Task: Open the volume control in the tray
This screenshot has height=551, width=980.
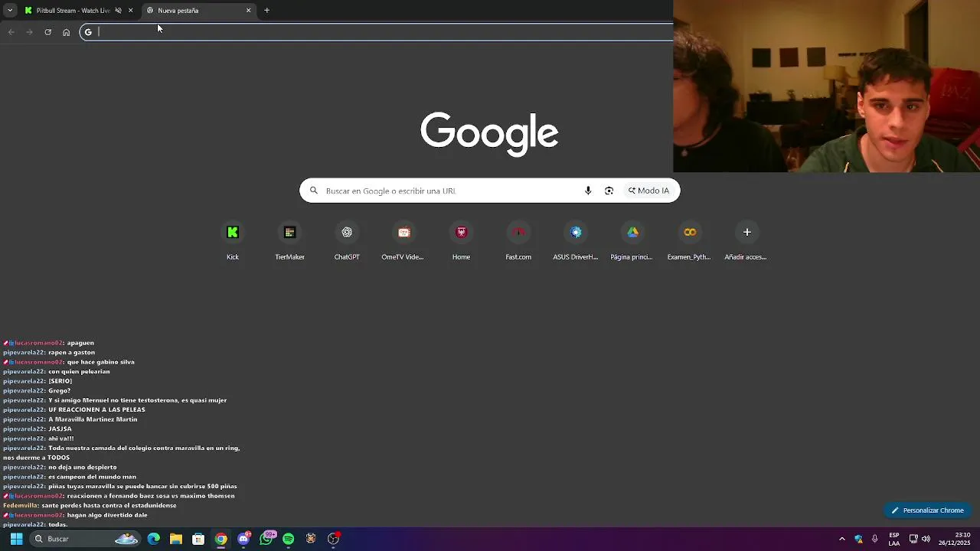Action: tap(926, 539)
